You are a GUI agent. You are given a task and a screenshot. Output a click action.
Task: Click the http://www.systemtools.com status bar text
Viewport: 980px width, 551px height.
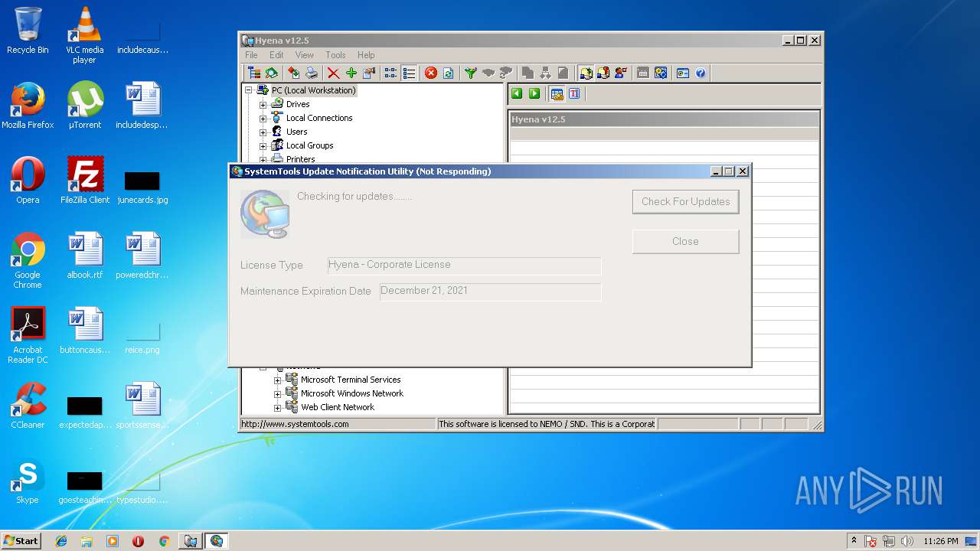296,424
